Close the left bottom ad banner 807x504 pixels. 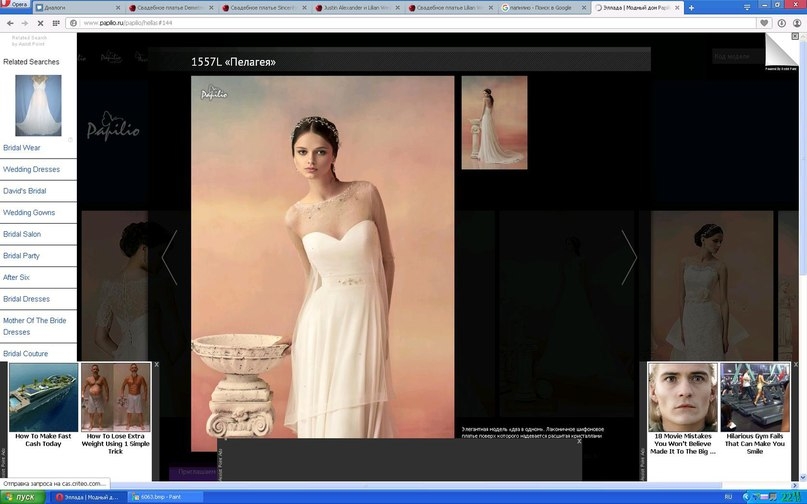156,365
